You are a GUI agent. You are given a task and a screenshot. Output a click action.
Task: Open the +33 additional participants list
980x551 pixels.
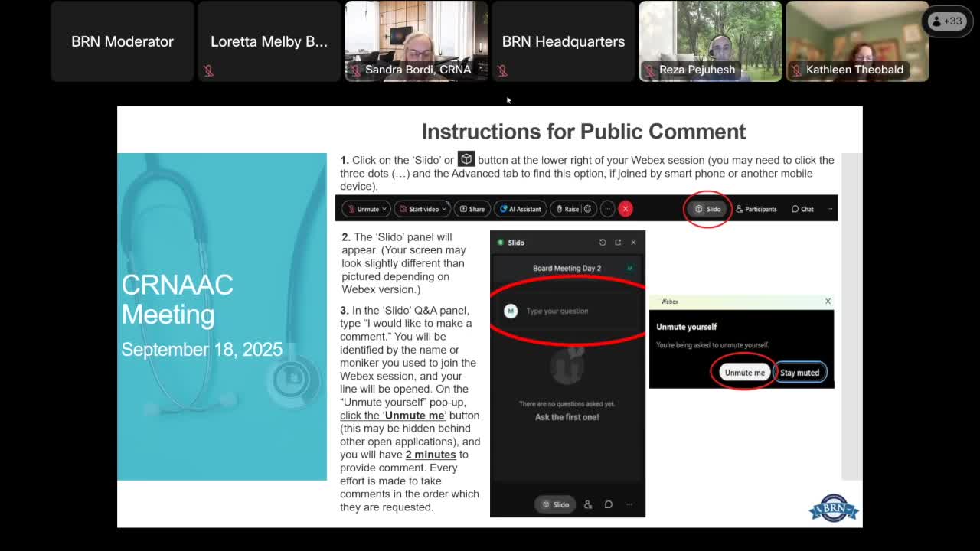[x=946, y=21]
